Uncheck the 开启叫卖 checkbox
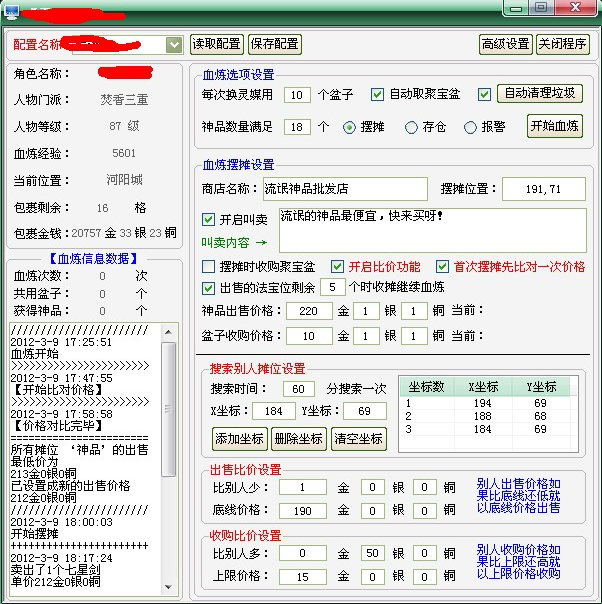Screen dimensions: 602x604 click(208, 220)
